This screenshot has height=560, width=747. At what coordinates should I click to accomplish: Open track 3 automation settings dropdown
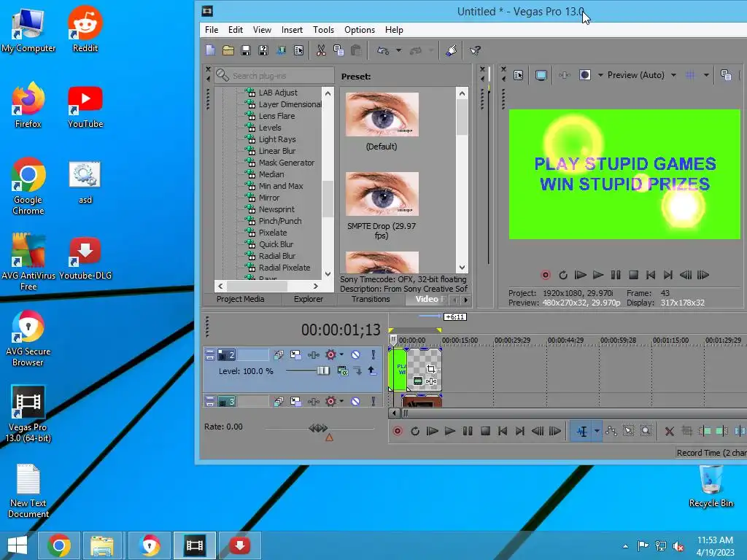point(341,402)
